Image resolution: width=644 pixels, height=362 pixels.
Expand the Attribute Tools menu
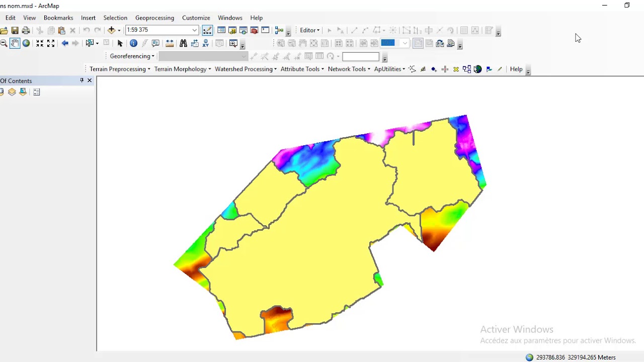click(x=302, y=69)
